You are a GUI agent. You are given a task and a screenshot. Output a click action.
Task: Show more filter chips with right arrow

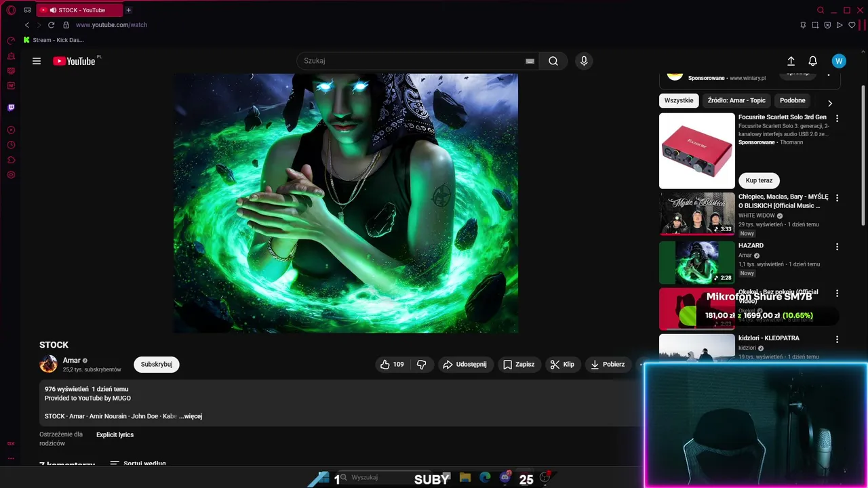click(829, 103)
